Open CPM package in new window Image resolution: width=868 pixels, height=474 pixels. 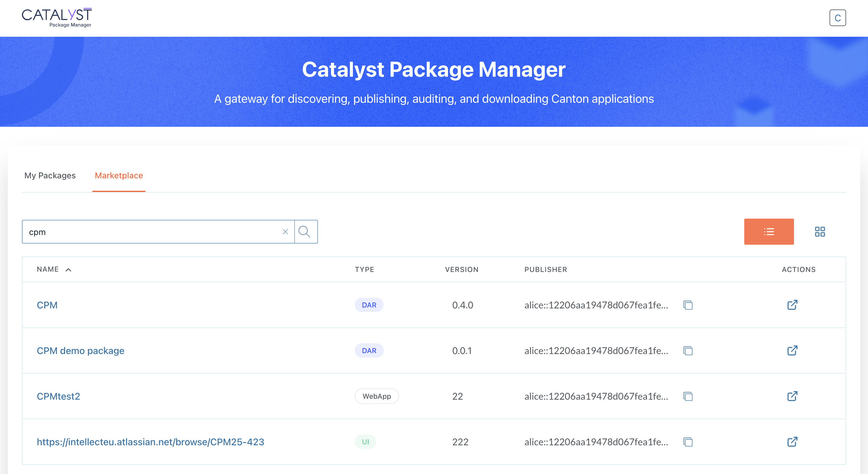point(792,305)
